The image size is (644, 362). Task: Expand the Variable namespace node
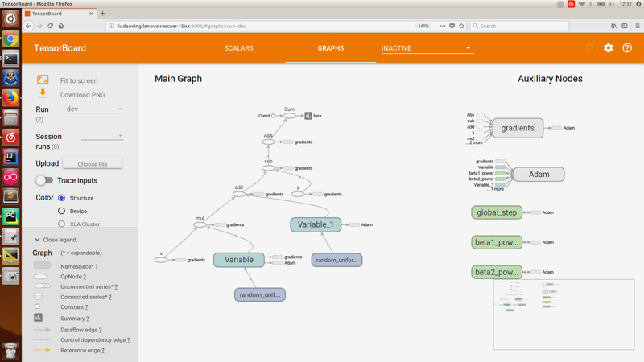coord(238,260)
